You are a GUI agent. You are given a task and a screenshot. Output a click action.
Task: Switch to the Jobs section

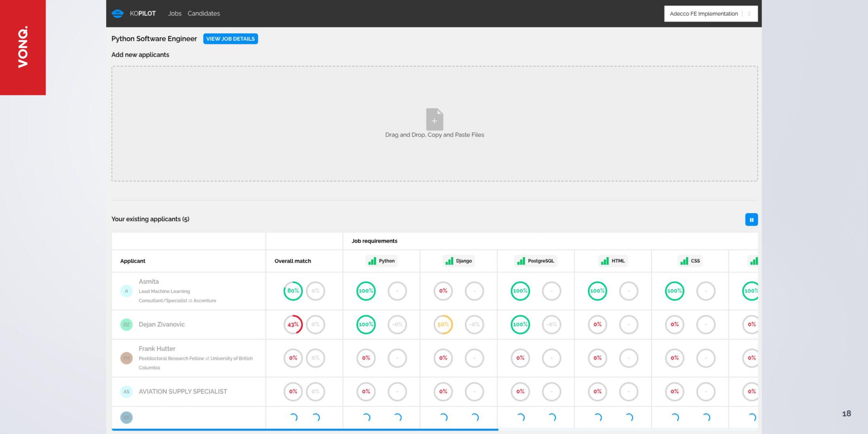coord(175,14)
